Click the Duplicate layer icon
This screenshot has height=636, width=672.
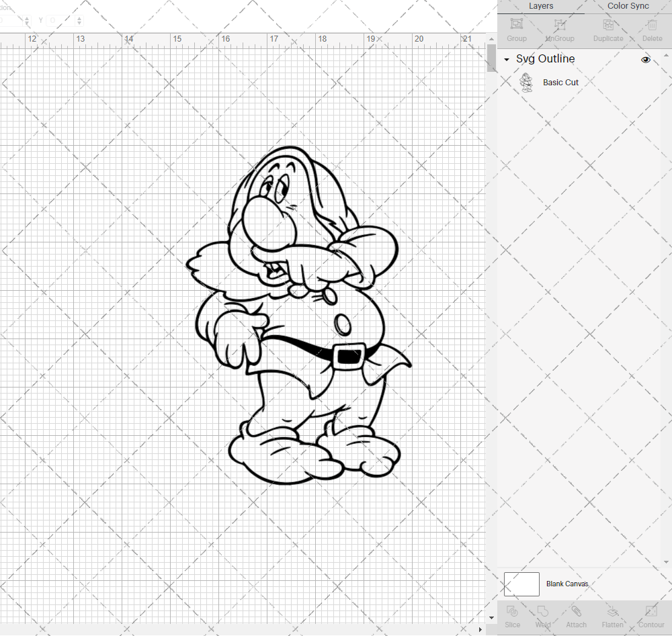608,24
